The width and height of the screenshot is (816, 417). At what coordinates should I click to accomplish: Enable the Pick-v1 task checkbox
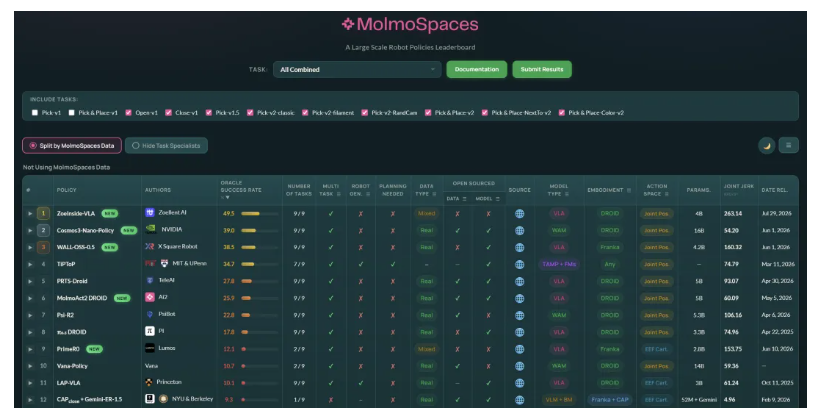click(35, 112)
